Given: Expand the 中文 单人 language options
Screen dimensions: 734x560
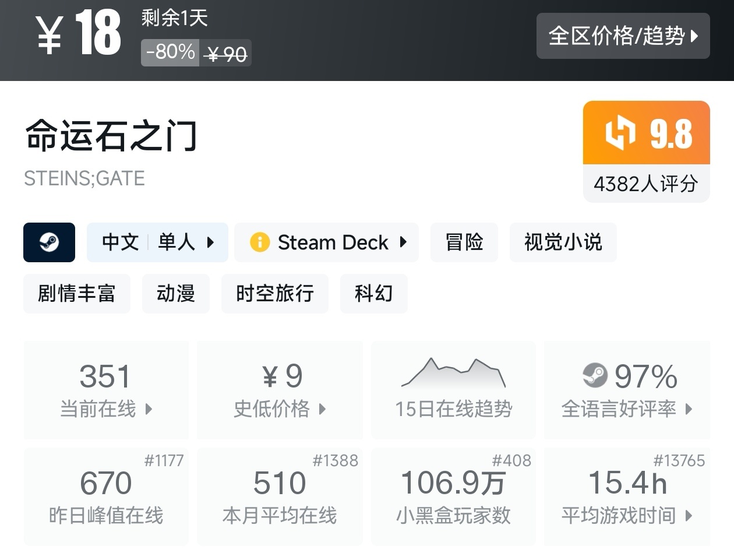Looking at the screenshot, I should click(x=157, y=242).
